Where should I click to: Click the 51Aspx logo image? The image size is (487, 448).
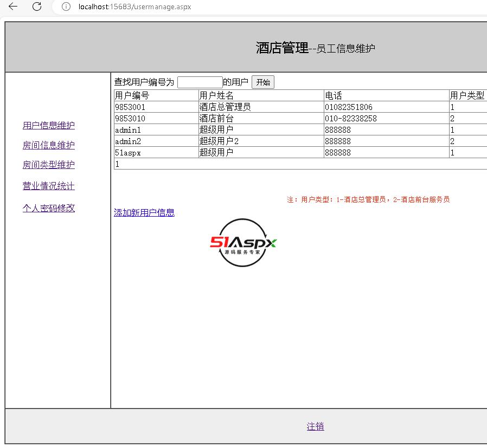[x=243, y=243]
